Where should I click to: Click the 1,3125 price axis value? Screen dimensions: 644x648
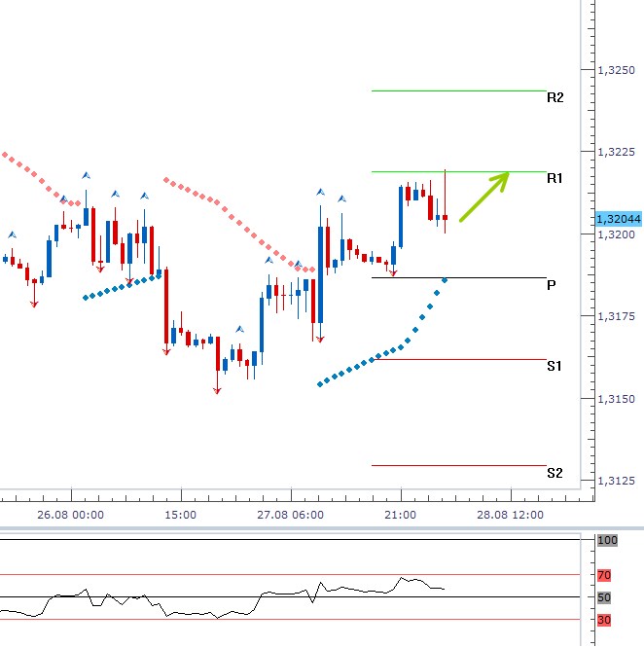click(x=616, y=481)
